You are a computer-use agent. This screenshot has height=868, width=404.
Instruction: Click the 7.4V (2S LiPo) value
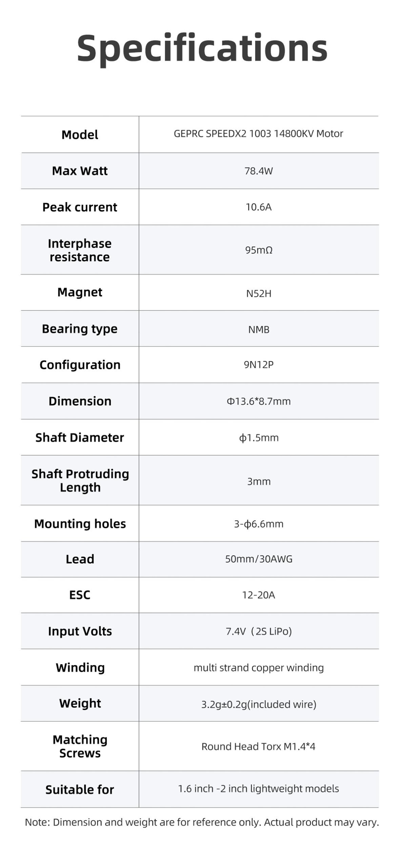pyautogui.click(x=259, y=631)
